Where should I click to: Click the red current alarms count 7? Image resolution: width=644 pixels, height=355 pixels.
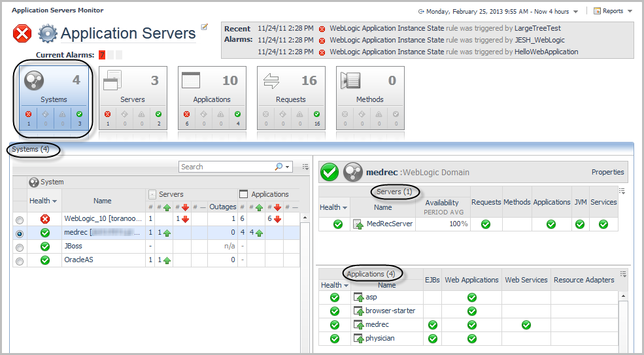pyautogui.click(x=102, y=55)
